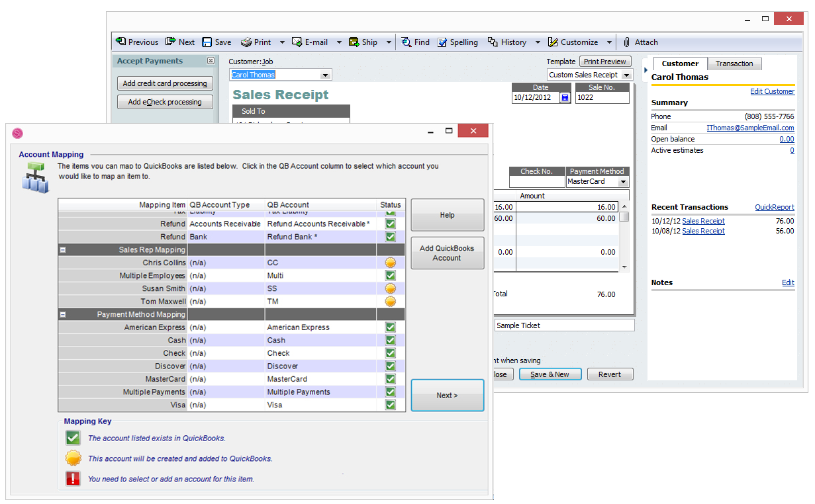Switch to the Transaction tab
Screen dimensions: 815x504
pos(734,63)
